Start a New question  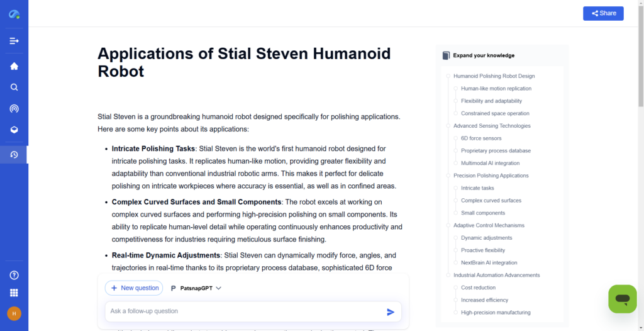134,288
